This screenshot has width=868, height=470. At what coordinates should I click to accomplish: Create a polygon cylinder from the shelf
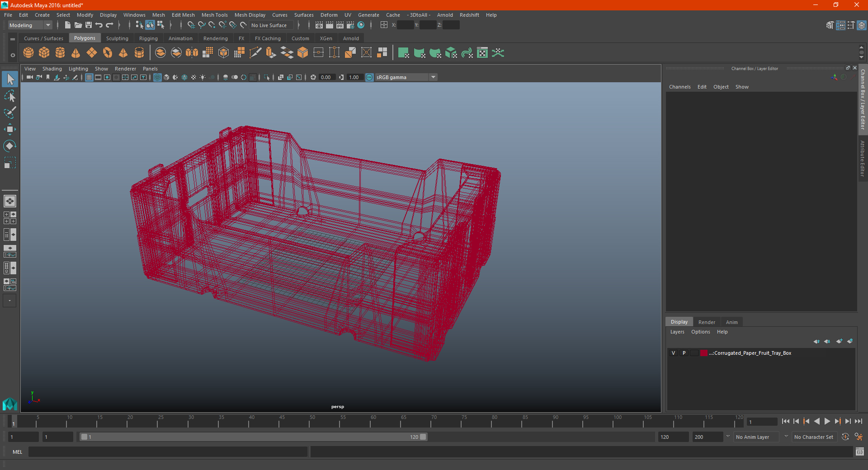coord(60,53)
